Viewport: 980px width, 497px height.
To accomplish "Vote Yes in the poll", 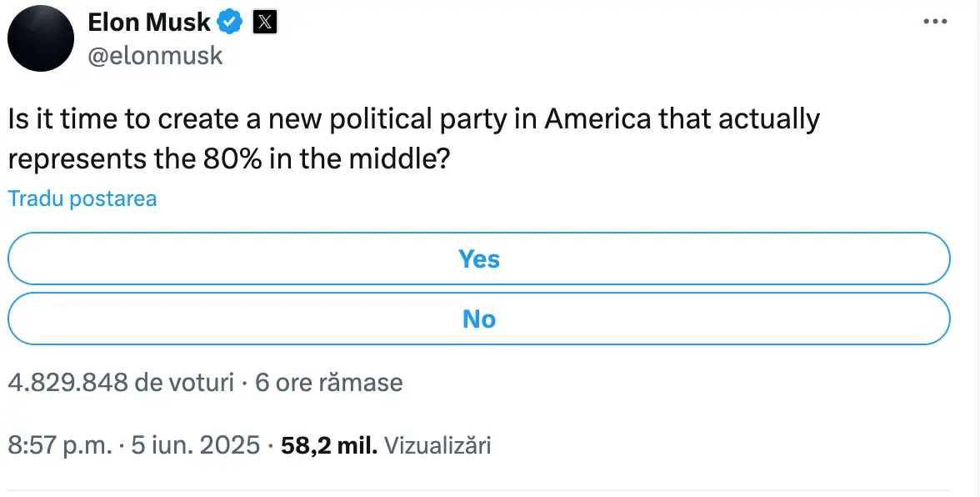I will click(x=478, y=259).
